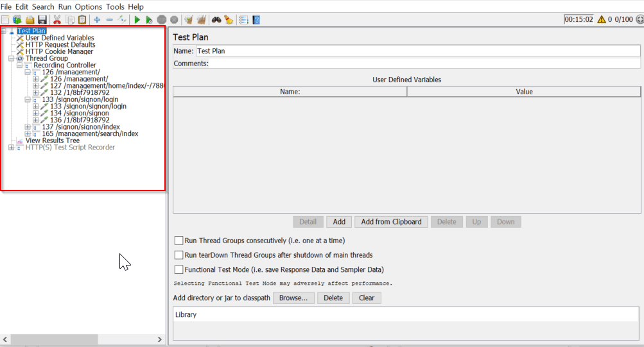Toggle Run tearDown Thread Groups checkbox

[179, 255]
